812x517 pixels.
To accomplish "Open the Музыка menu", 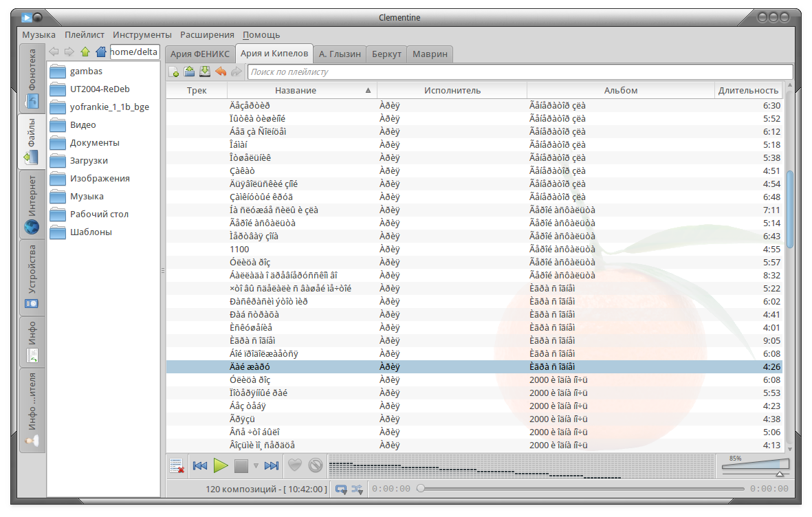I will (39, 34).
